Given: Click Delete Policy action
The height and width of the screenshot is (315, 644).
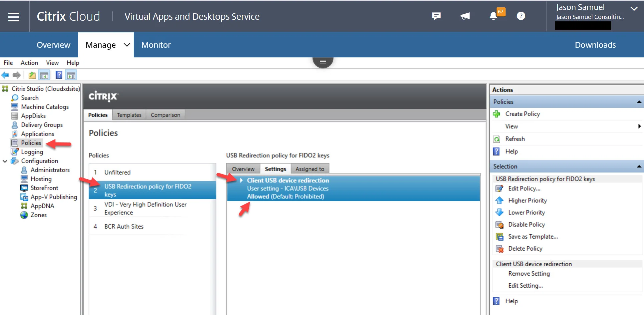Looking at the screenshot, I should point(525,249).
